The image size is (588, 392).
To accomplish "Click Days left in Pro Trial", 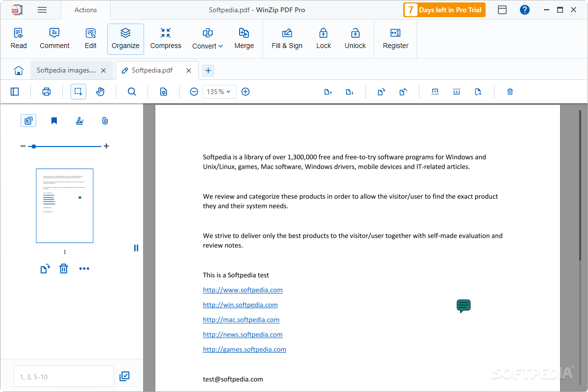I will [x=444, y=10].
